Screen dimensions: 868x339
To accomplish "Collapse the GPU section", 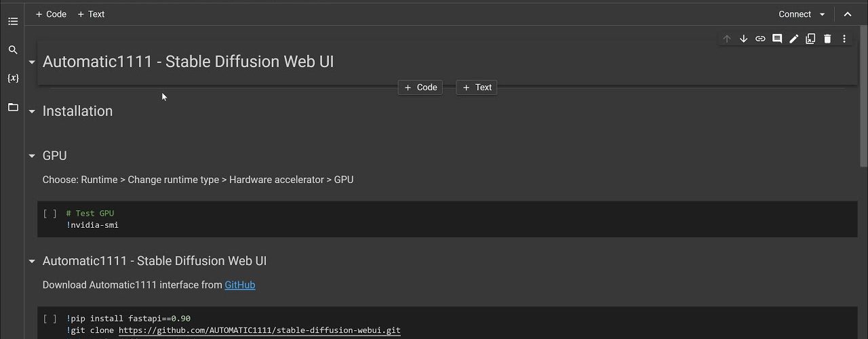I will pos(32,156).
